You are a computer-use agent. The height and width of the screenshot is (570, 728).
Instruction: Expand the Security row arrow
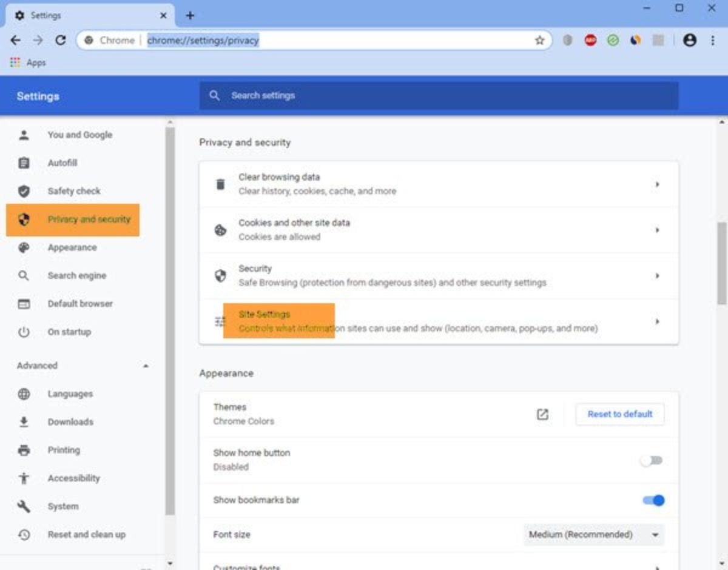[x=657, y=276]
